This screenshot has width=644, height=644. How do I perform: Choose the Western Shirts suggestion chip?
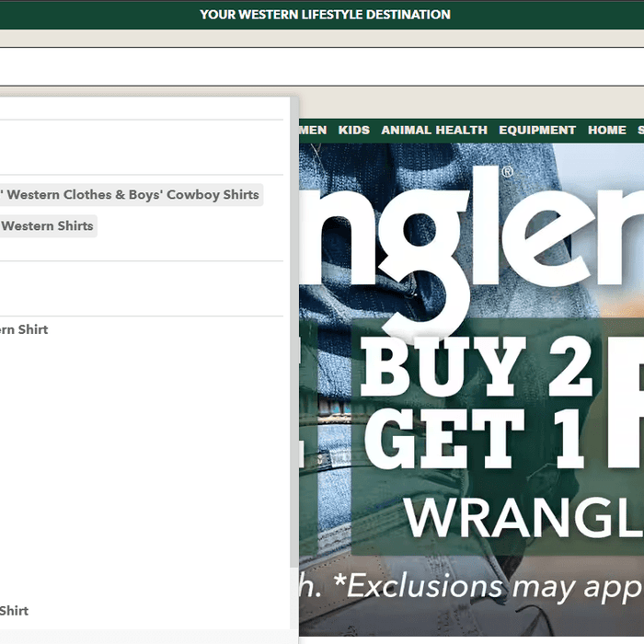click(47, 226)
